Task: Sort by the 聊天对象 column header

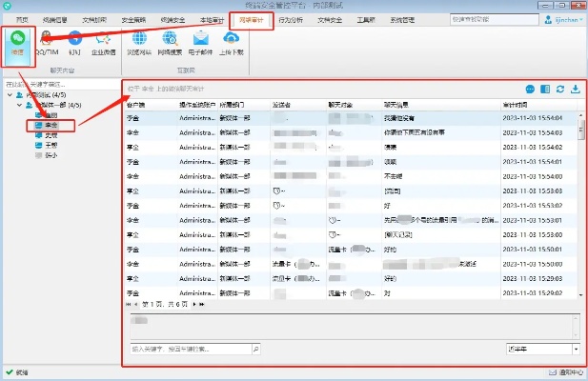Action: (355, 106)
